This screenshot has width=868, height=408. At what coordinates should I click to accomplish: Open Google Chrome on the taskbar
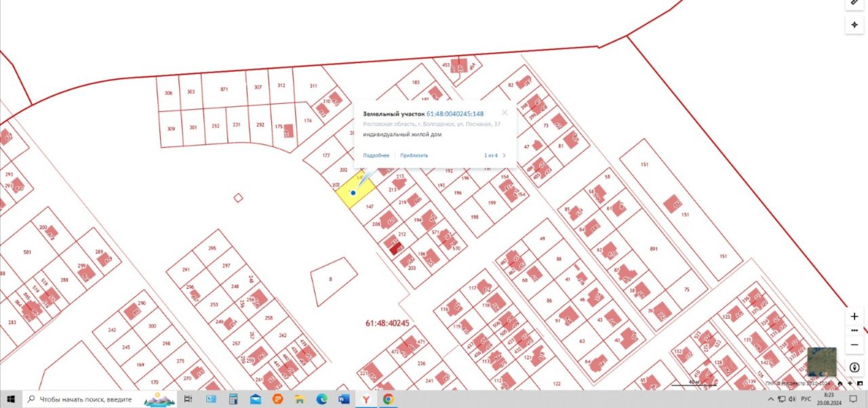pos(388,399)
